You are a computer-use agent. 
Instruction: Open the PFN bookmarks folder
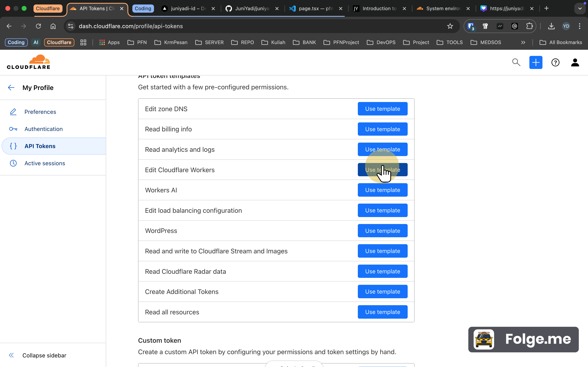click(x=137, y=42)
